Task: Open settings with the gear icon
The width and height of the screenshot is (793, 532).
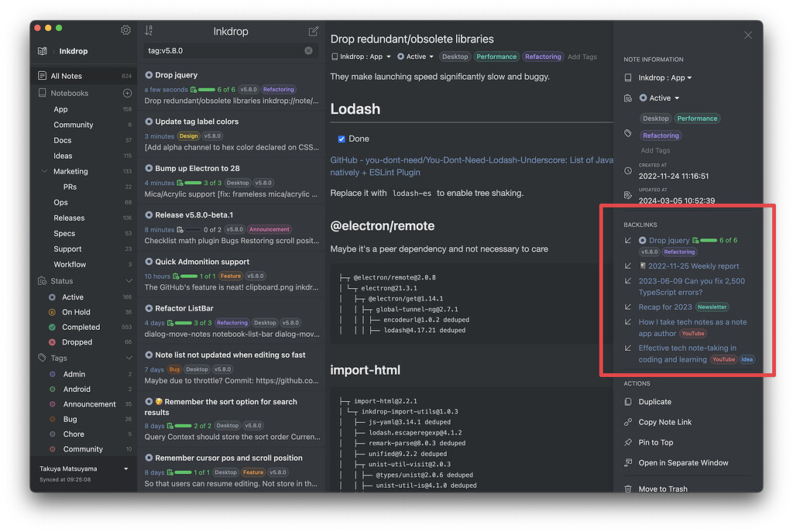Action: 125,29
